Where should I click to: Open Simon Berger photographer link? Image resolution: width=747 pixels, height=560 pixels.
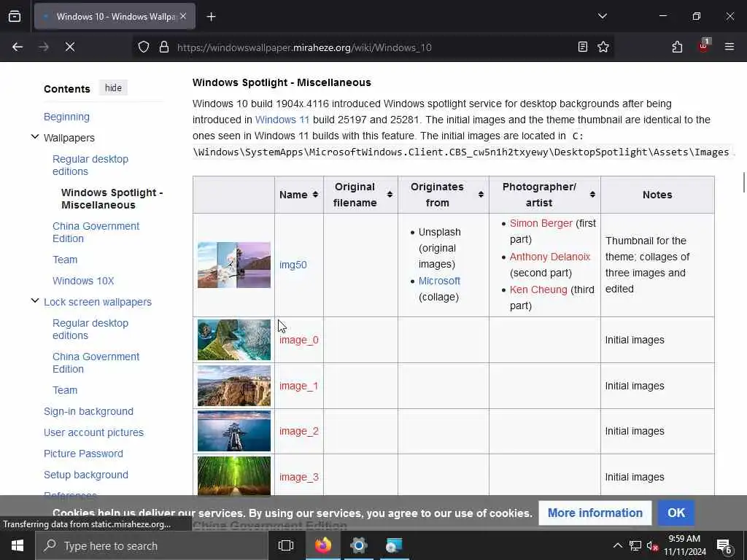541,223
